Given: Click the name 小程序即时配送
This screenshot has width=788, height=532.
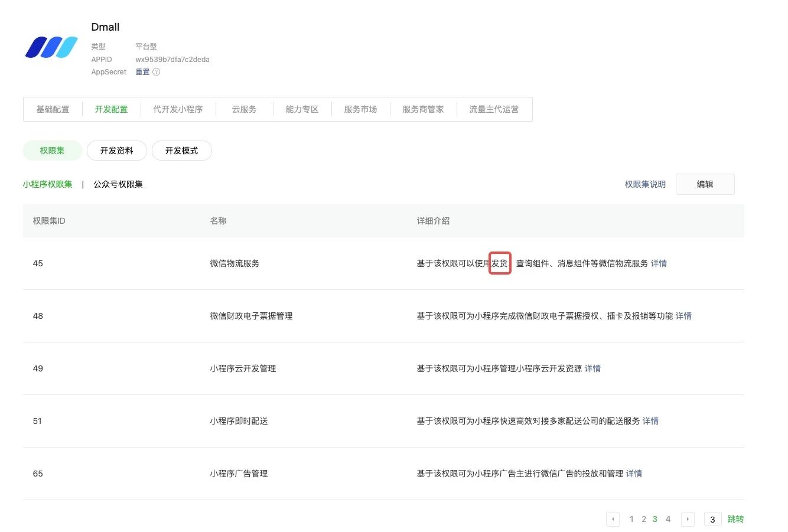Looking at the screenshot, I should 239,421.
